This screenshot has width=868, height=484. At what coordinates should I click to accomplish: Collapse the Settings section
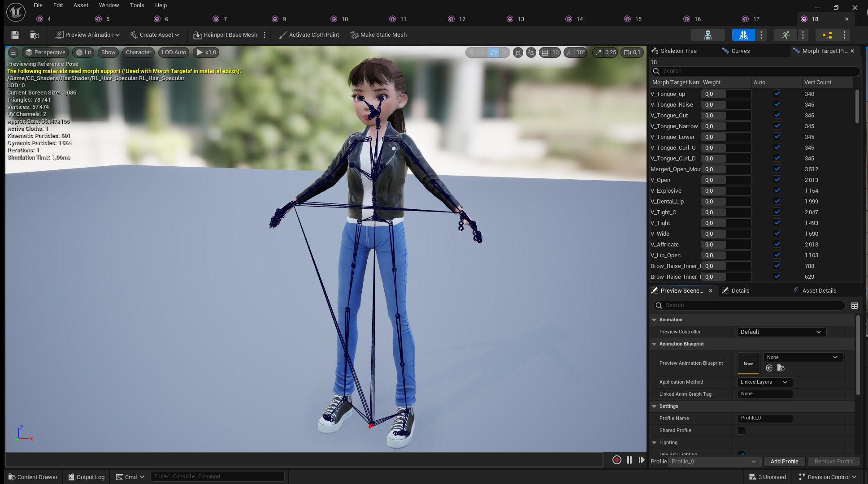tap(654, 406)
